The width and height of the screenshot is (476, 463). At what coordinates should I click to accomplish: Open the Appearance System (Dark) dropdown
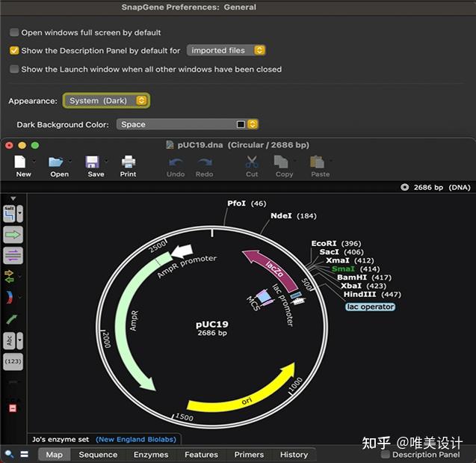106,100
